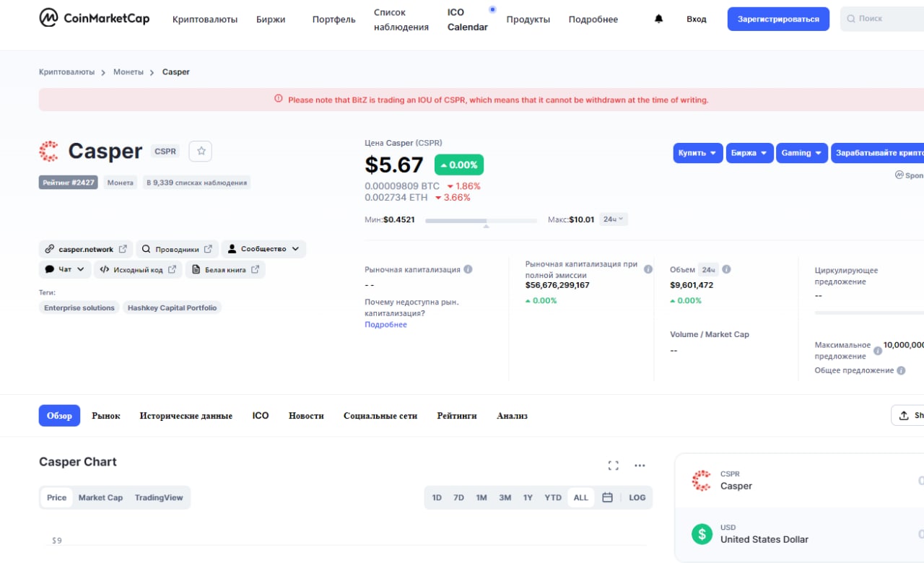Open the Криптовалюты nav menu
Image resolution: width=924 pixels, height=563 pixels.
pyautogui.click(x=205, y=19)
